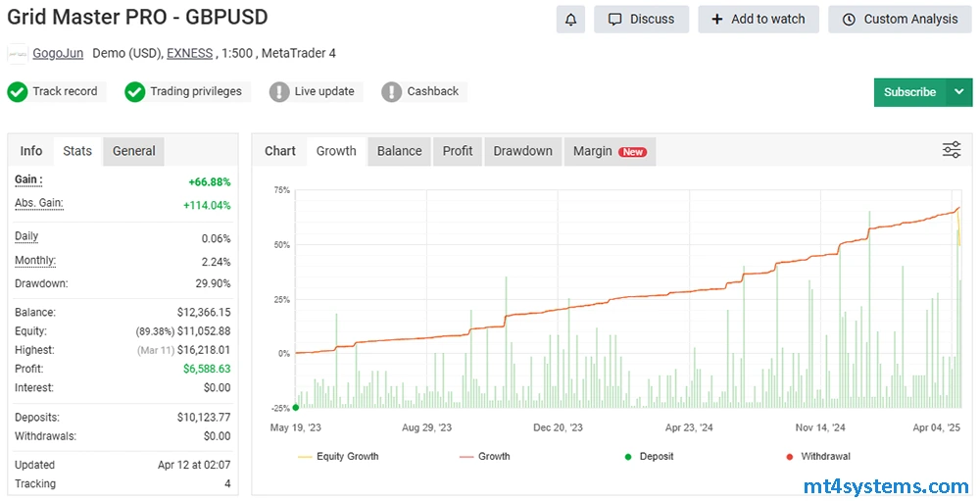Click the GogoJun avatar image

[18, 54]
